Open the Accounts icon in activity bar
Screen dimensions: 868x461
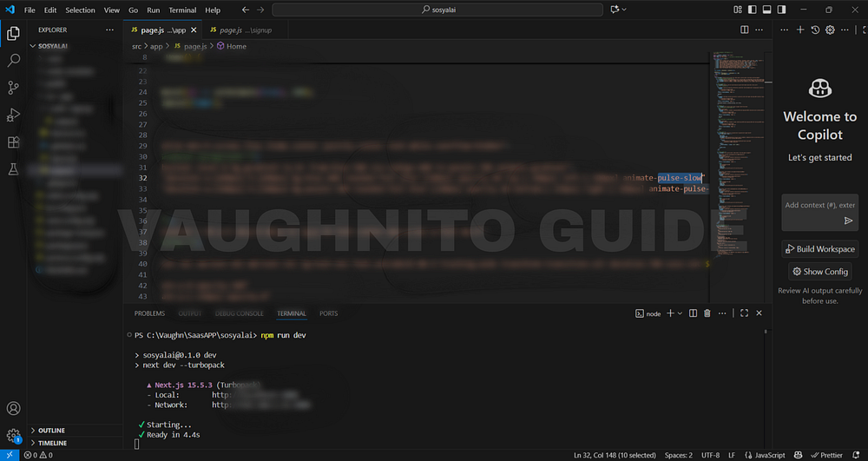[13, 408]
